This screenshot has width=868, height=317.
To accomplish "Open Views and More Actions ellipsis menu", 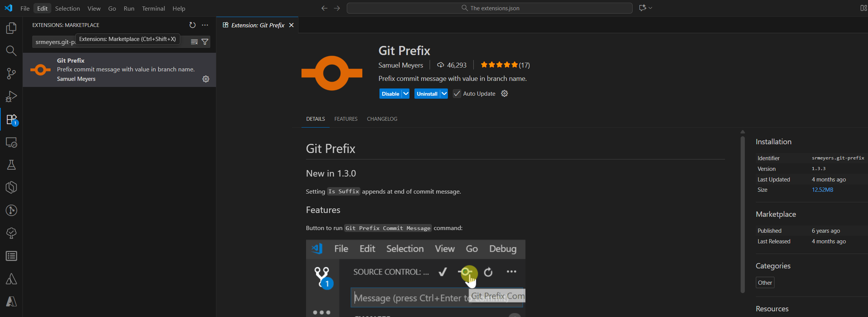I will click(205, 25).
